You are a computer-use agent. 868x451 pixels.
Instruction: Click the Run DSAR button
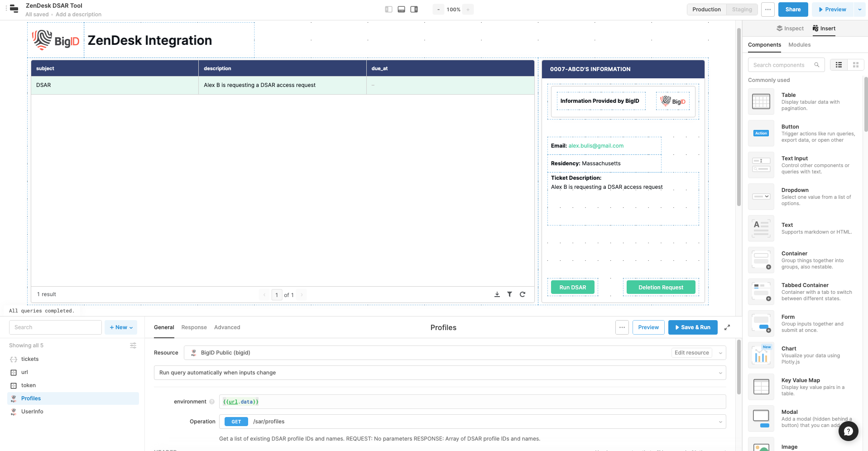(x=572, y=288)
